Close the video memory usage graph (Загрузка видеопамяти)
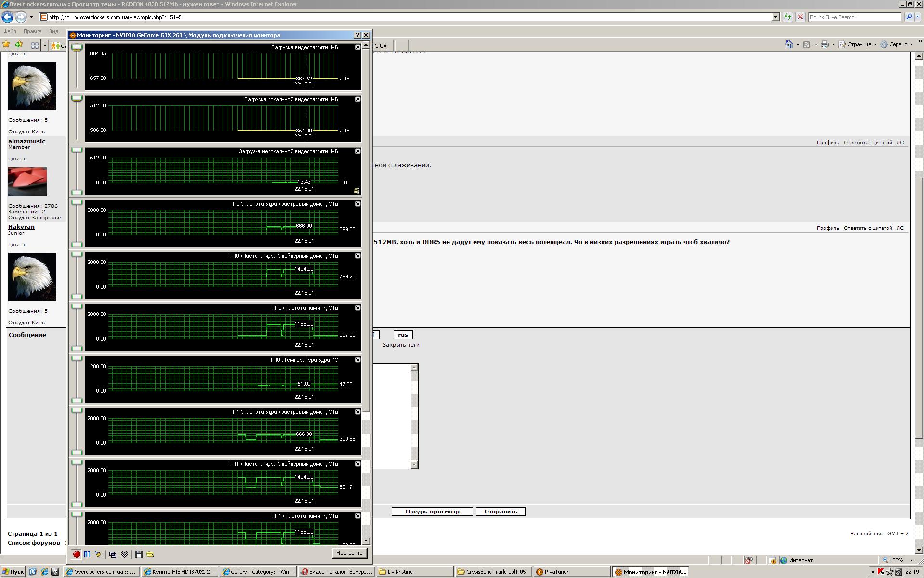This screenshot has width=924, height=578. click(358, 47)
